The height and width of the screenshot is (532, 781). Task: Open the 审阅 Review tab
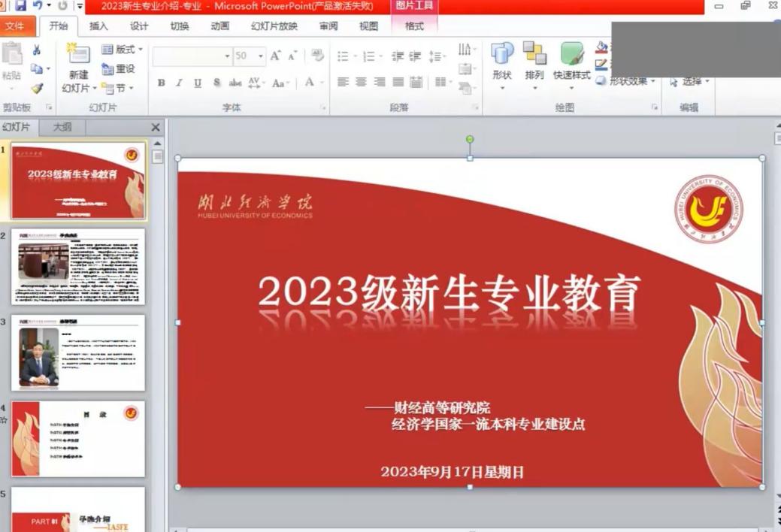pyautogui.click(x=328, y=26)
